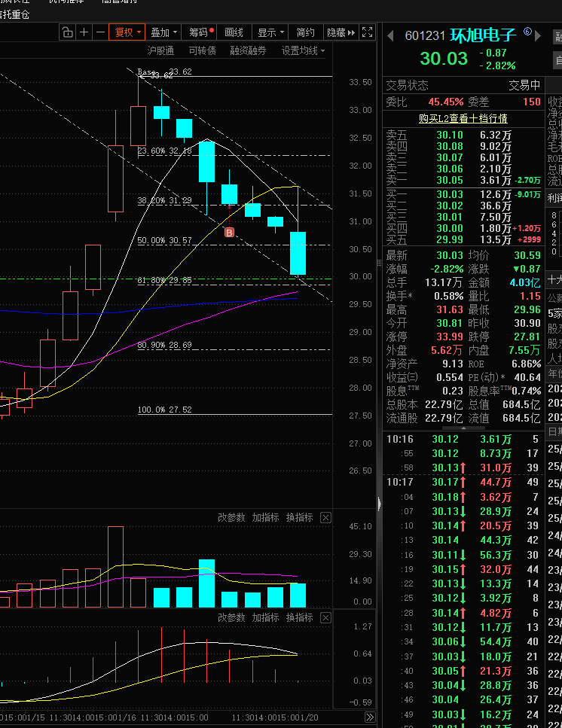Click 购买L2查看十档行情 link
The height and width of the screenshot is (728, 562).
tap(463, 118)
